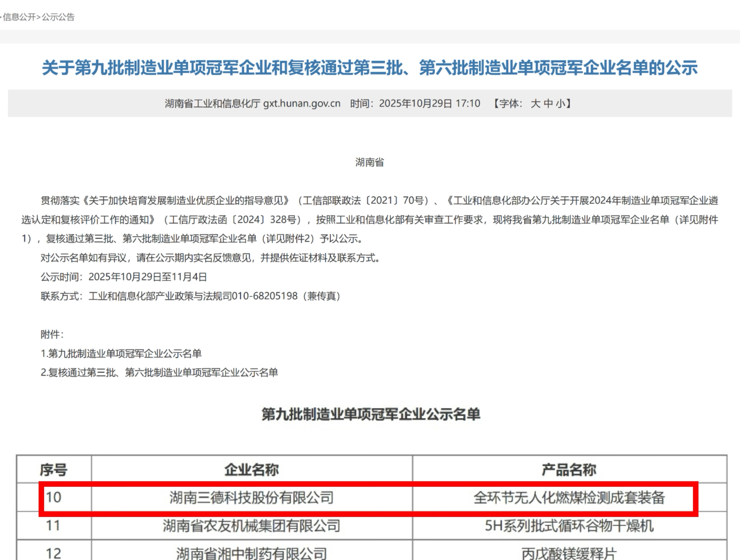Open the 公示公告 breadcrumb link
Viewport: 740px width, 560px height.
tap(58, 17)
